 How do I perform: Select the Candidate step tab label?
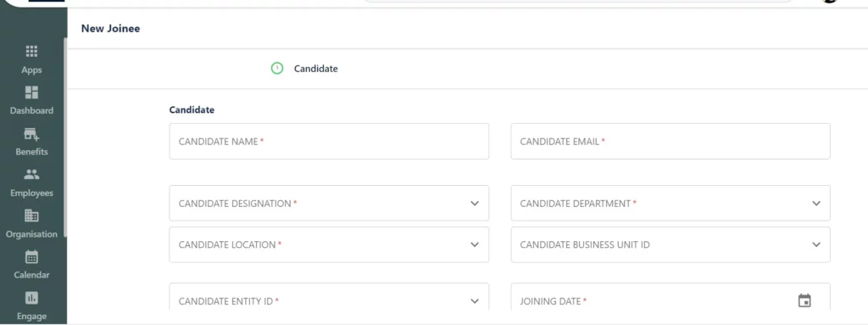[315, 69]
